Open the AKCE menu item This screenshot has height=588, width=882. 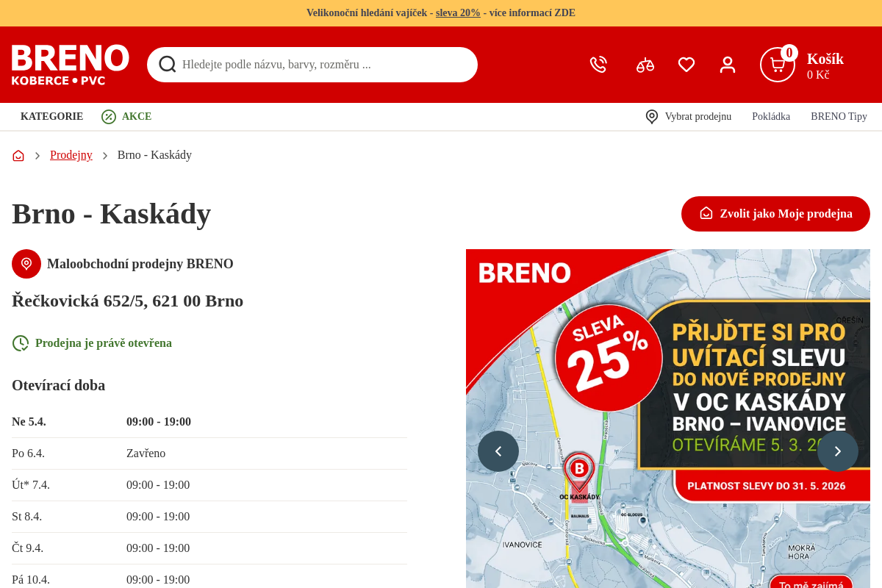(x=126, y=116)
